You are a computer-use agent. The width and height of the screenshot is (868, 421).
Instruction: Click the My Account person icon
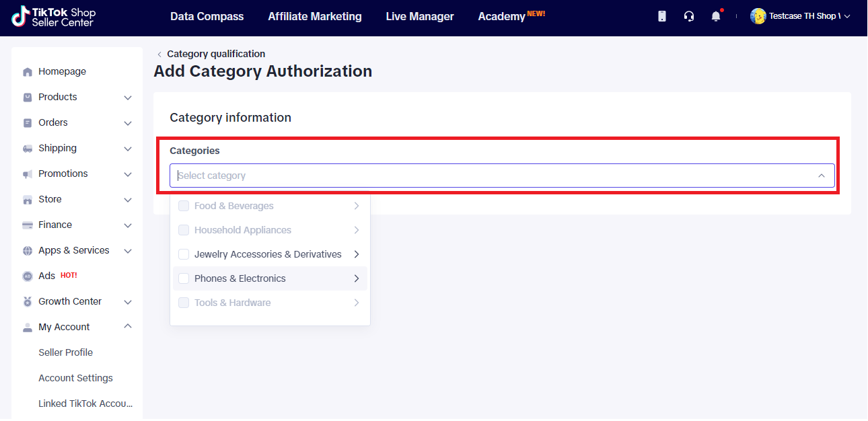[28, 328]
